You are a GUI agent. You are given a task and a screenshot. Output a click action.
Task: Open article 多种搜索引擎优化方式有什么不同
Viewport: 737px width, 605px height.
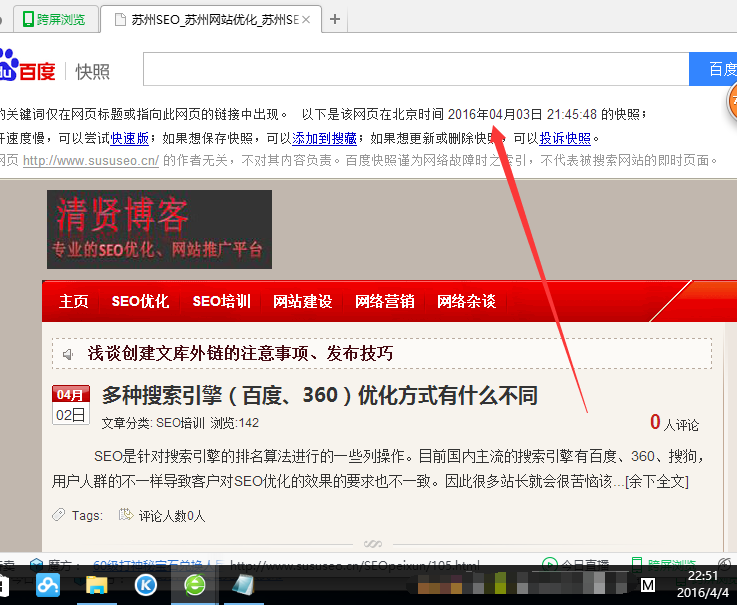[320, 396]
